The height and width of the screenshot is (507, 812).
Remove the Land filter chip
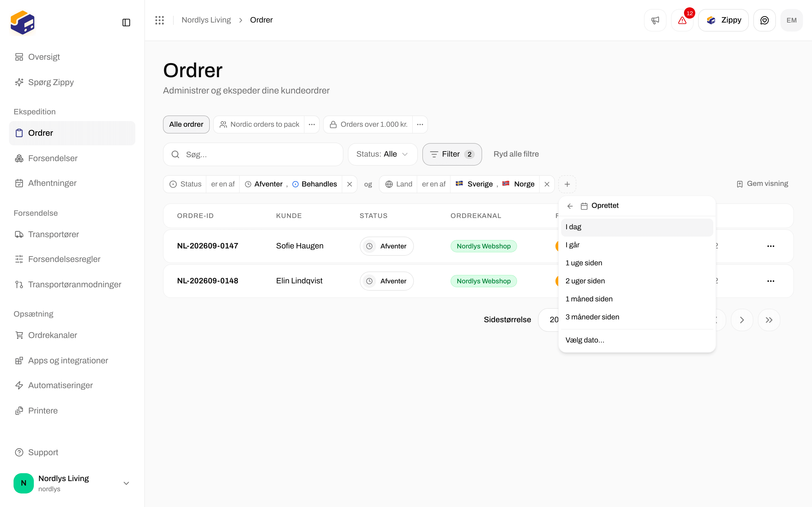[547, 184]
